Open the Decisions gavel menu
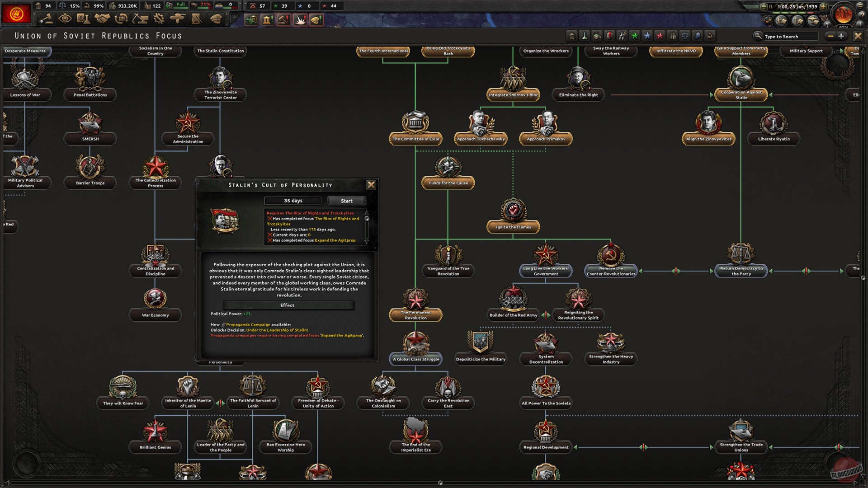This screenshot has width=868, height=488. point(47,19)
